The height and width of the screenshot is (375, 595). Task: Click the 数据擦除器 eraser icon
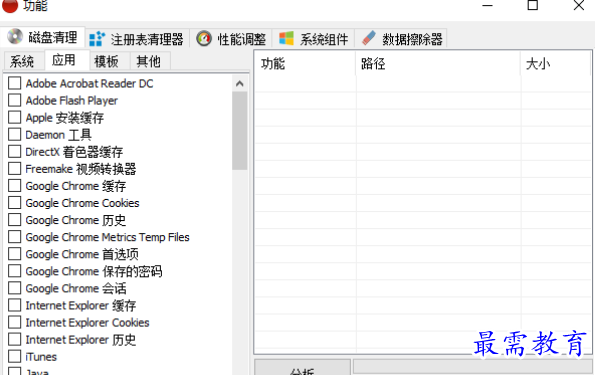point(368,38)
